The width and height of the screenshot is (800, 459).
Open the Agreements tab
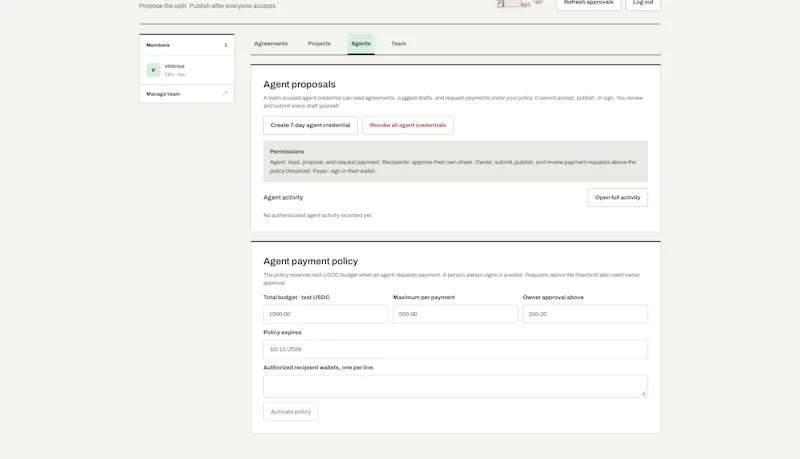click(270, 44)
